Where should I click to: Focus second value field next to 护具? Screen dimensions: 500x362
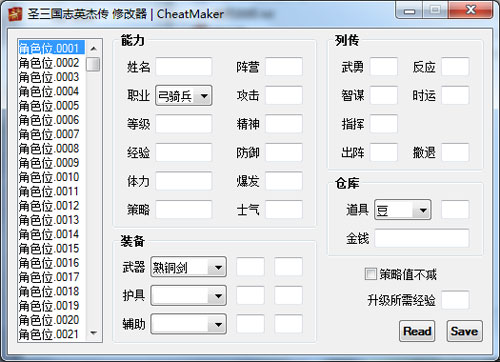click(x=288, y=295)
